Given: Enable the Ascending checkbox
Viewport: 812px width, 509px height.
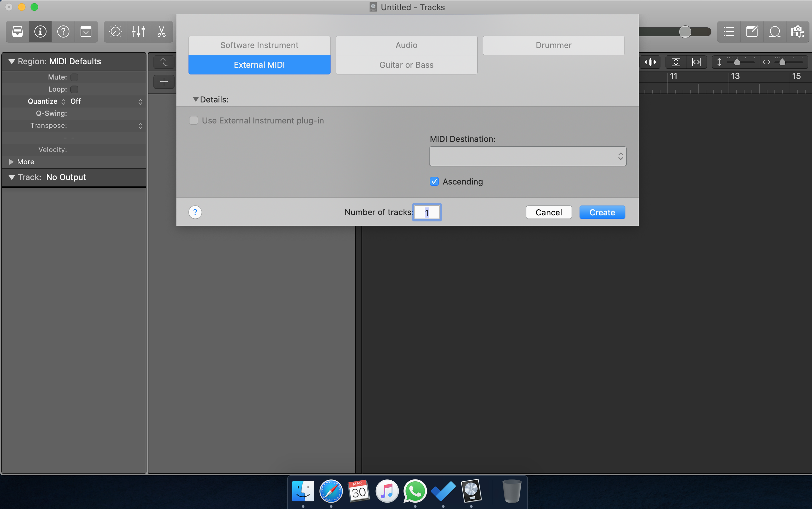Looking at the screenshot, I should pyautogui.click(x=434, y=181).
